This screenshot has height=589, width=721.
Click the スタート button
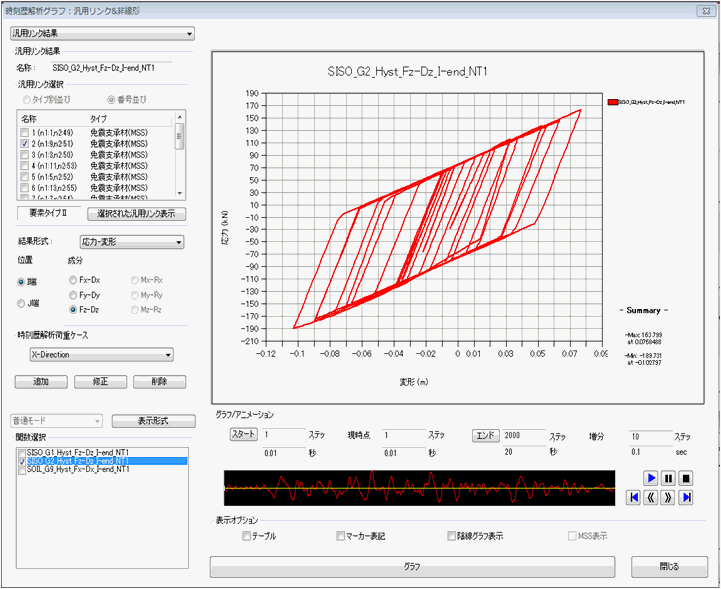[244, 435]
